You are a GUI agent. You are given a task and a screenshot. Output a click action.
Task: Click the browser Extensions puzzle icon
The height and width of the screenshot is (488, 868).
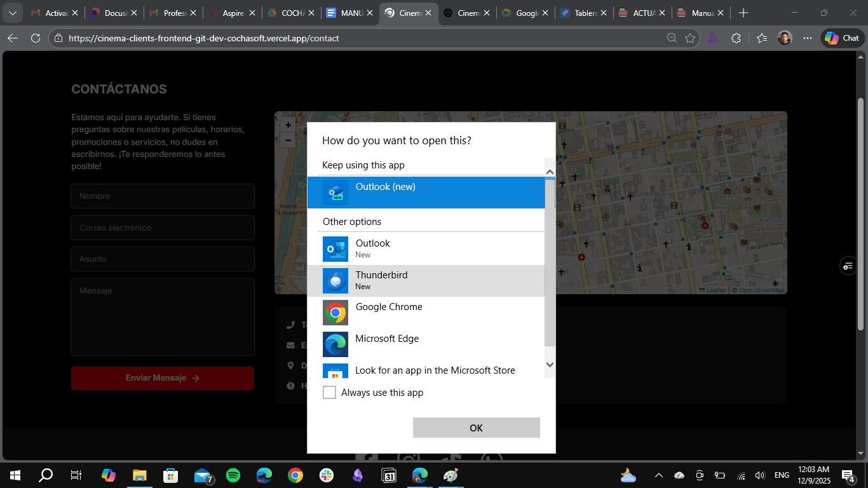tap(736, 38)
